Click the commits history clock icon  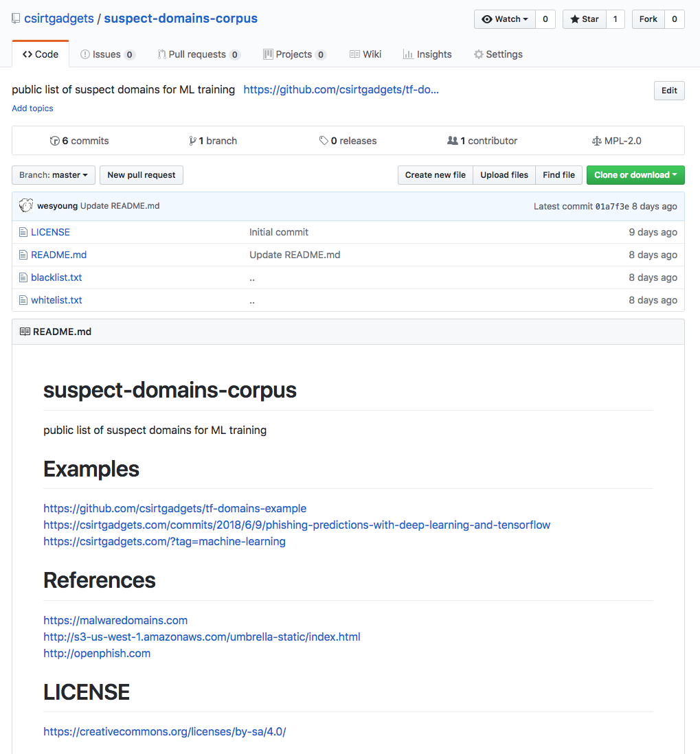pos(55,141)
